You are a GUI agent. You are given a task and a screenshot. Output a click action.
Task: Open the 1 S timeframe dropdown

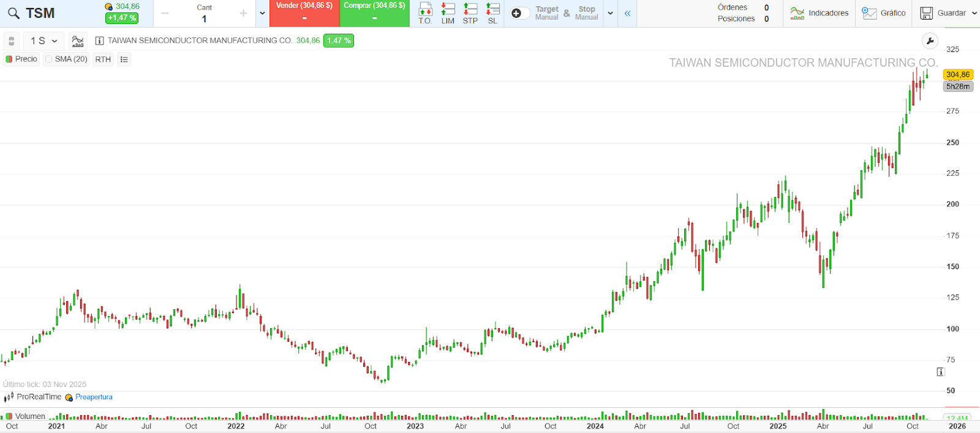[44, 41]
